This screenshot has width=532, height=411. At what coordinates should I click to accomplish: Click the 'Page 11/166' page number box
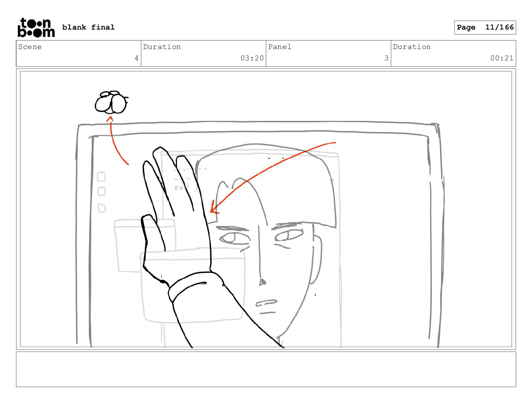pos(485,27)
